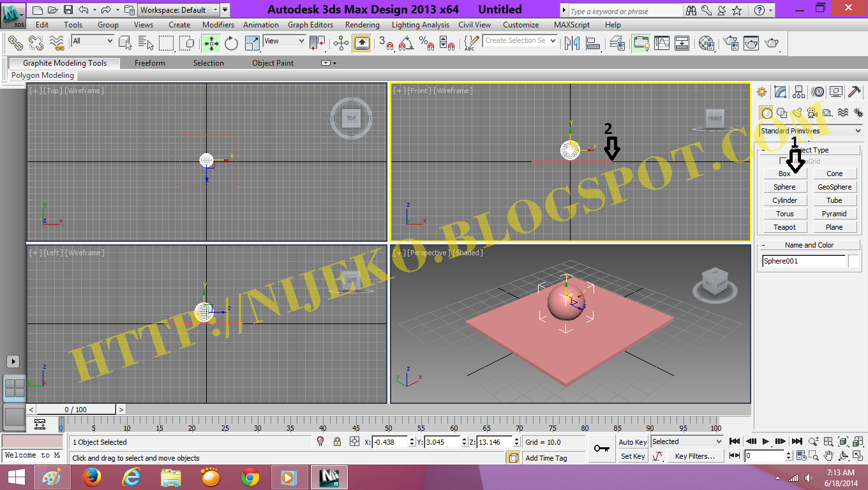868x490 pixels.
Task: Click the Teapot primitive button
Action: pyautogui.click(x=784, y=227)
